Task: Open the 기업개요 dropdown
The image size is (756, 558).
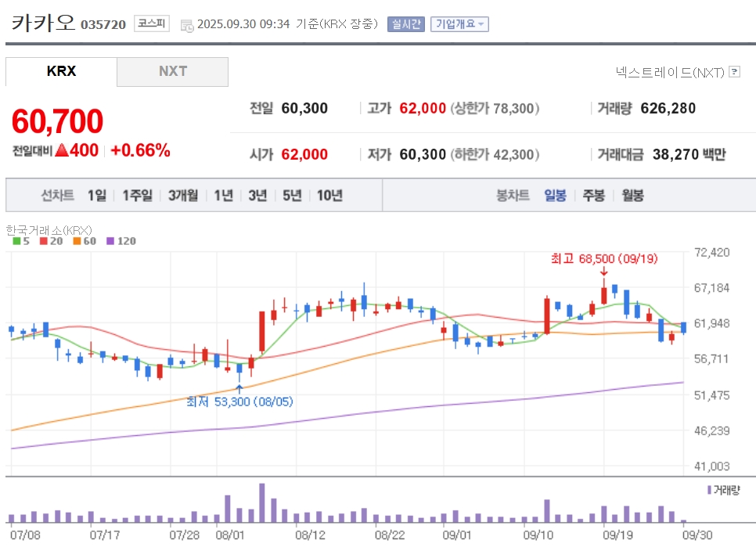Action: 459,24
